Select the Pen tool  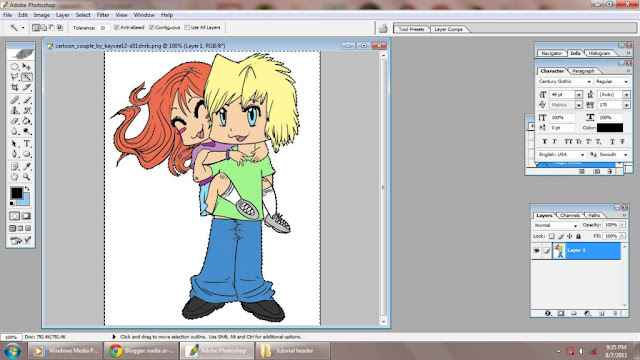[x=15, y=154]
